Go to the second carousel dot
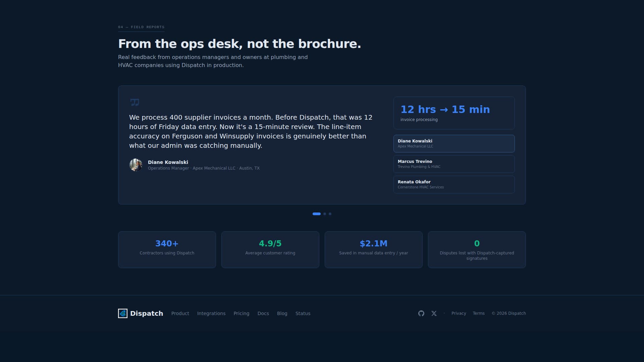 pyautogui.click(x=325, y=214)
